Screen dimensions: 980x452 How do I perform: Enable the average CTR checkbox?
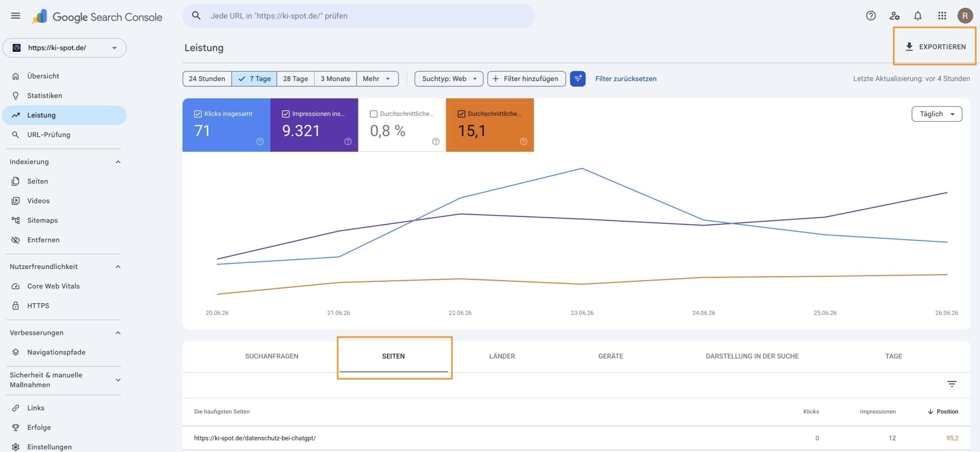pyautogui.click(x=374, y=114)
